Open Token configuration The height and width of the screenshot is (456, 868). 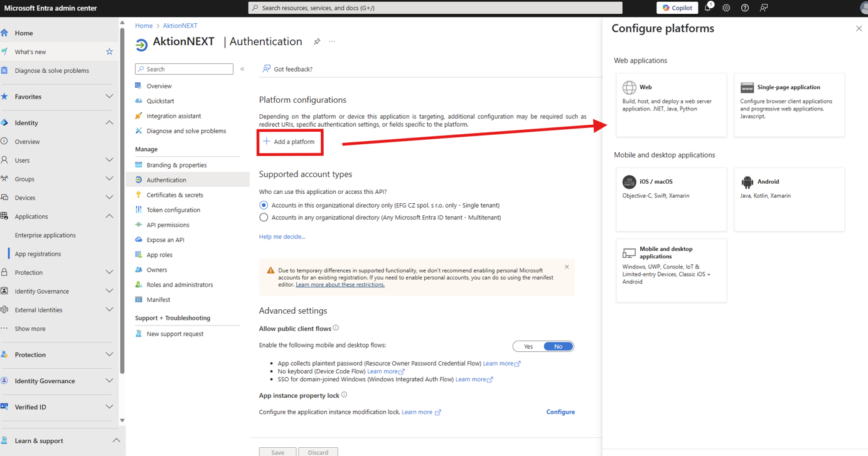[x=173, y=210]
